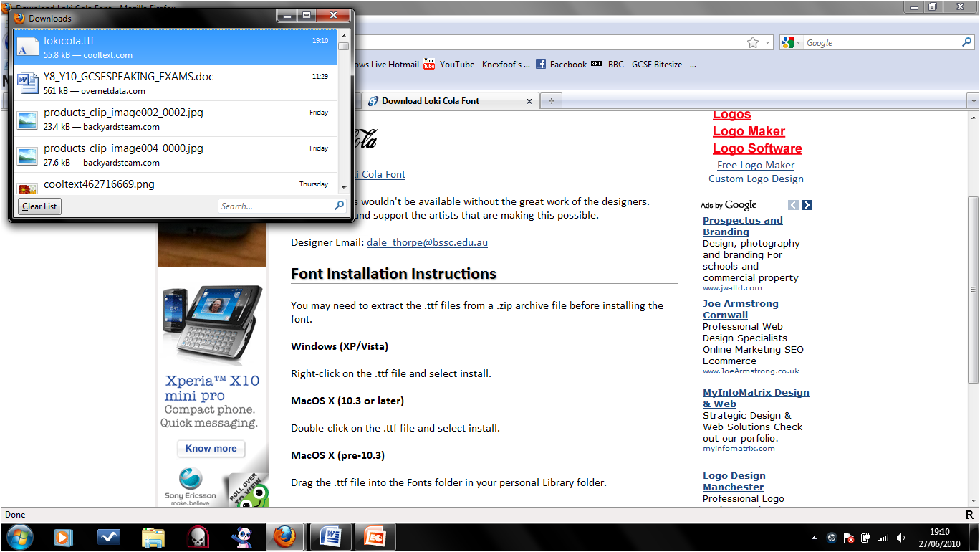Open the Logo Design Manchester ad link
Image resolution: width=980 pixels, height=552 pixels.
coord(734,481)
